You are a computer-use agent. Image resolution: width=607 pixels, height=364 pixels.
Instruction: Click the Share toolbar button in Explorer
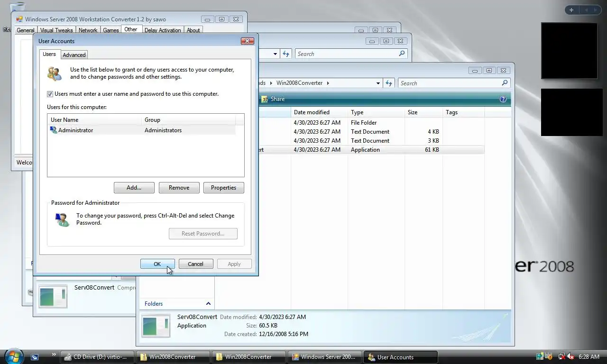tap(273, 99)
